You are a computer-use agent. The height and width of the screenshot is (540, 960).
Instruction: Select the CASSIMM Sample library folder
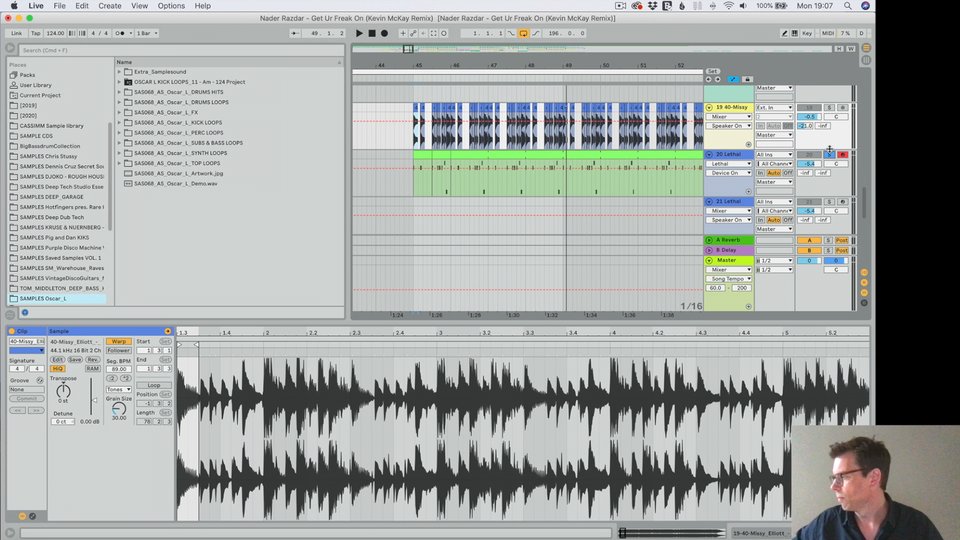pos(51,126)
